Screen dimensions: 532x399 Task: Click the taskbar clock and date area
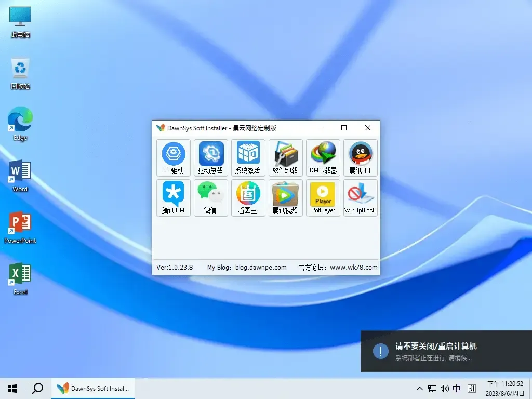(x=502, y=388)
